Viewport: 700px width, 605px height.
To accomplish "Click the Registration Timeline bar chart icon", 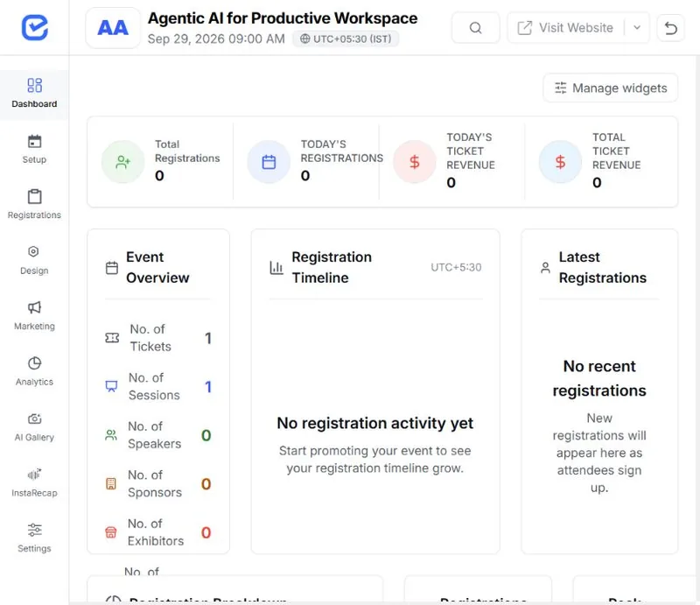I will click(276, 268).
